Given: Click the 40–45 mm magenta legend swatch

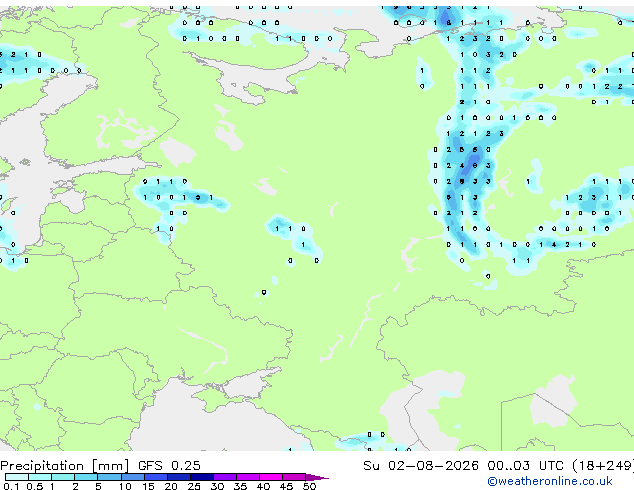Looking at the screenshot, I should coord(271,477).
